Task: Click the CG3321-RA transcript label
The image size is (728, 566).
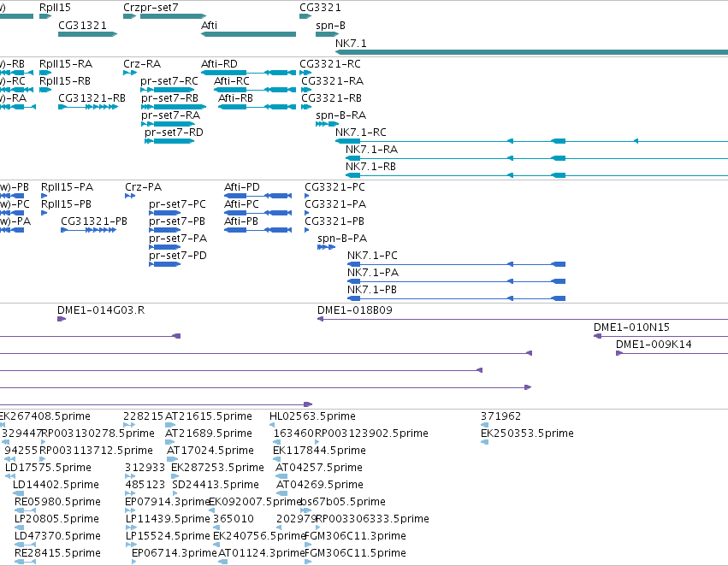Action: 333,80
